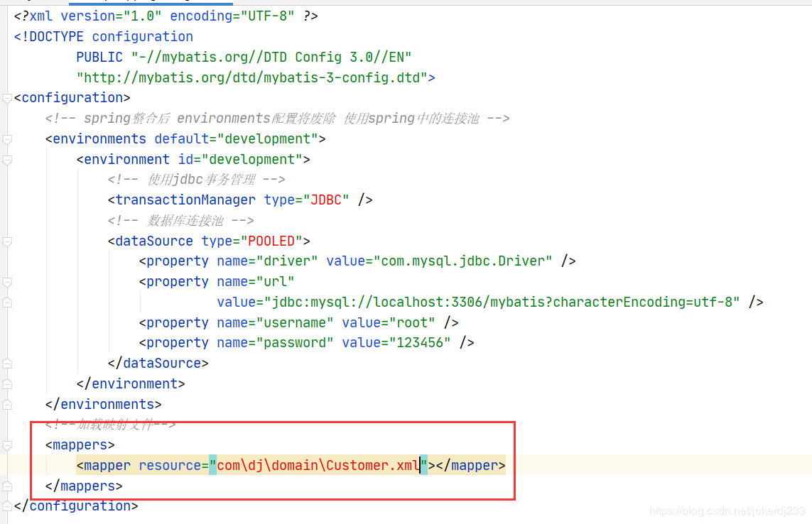Click the mapper "resource" attribute name

point(169,466)
